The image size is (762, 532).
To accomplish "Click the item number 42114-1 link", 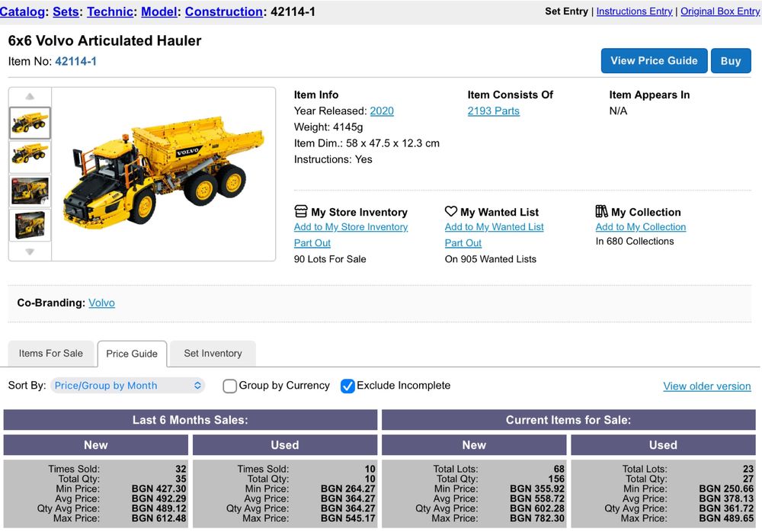I will point(75,61).
